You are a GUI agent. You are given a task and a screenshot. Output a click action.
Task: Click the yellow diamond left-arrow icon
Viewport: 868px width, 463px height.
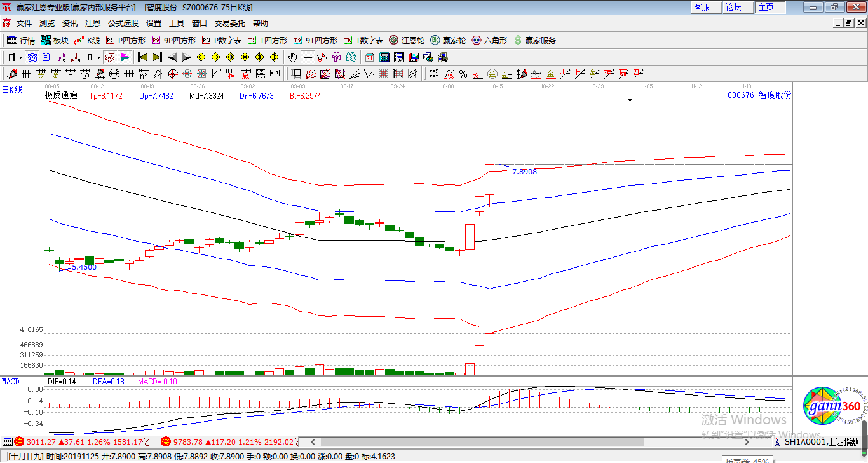(x=201, y=57)
